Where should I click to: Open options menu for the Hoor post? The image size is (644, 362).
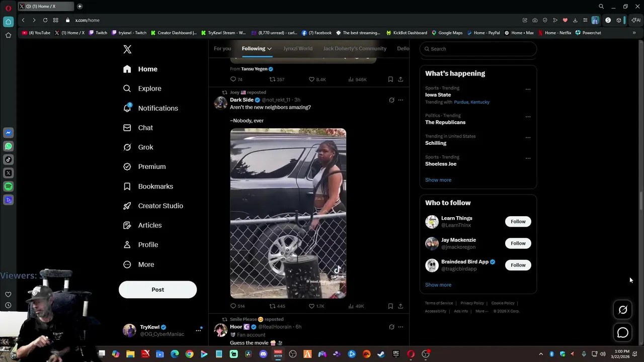[x=400, y=327]
